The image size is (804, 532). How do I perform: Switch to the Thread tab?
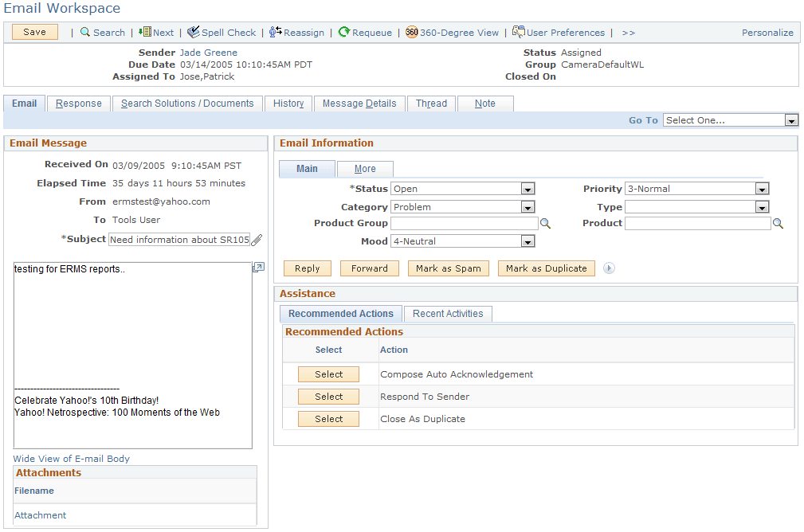pos(431,104)
